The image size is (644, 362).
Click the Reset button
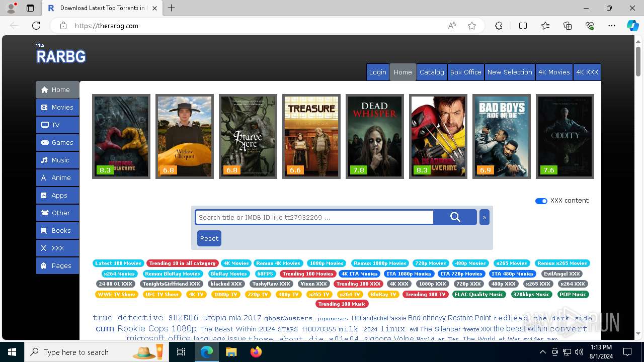(209, 238)
